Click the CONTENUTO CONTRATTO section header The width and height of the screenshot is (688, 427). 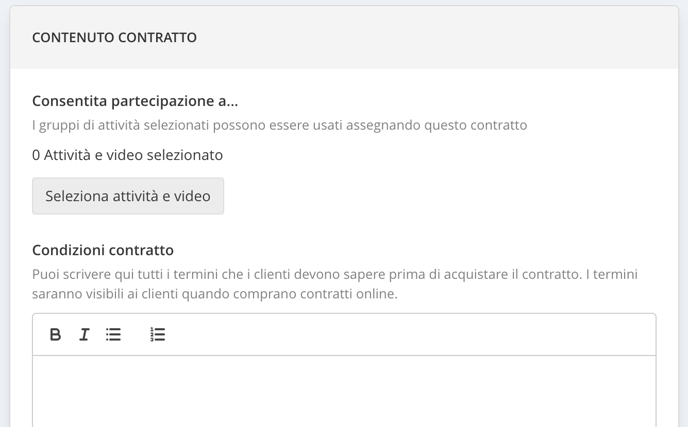pyautogui.click(x=114, y=37)
